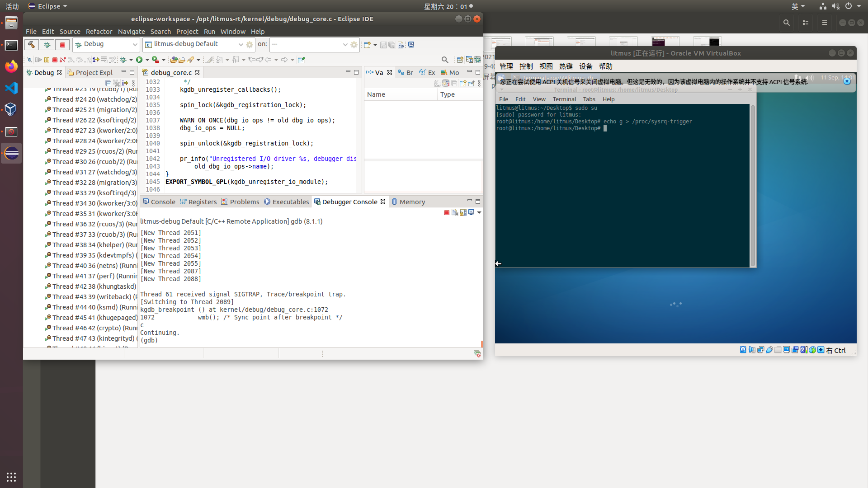Click the Search magnifier in Eclipse toolbar
This screenshot has width=868, height=488.
(x=445, y=60)
